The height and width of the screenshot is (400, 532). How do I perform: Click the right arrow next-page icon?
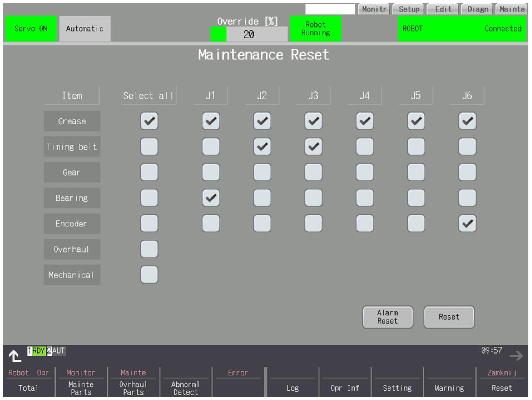[x=516, y=356]
